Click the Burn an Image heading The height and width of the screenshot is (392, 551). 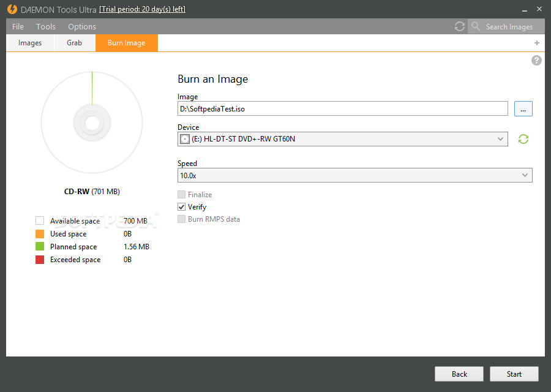(212, 79)
